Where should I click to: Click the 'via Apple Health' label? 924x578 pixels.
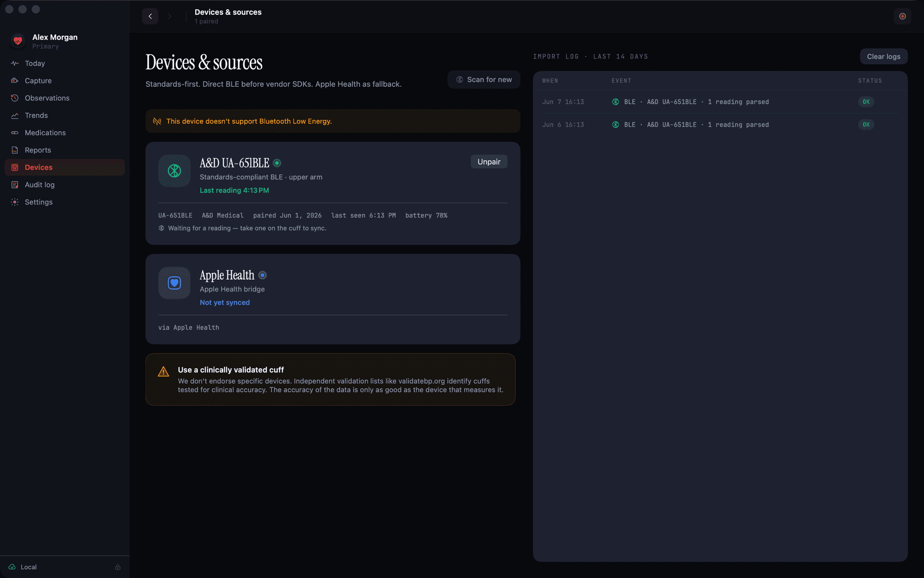point(189,328)
